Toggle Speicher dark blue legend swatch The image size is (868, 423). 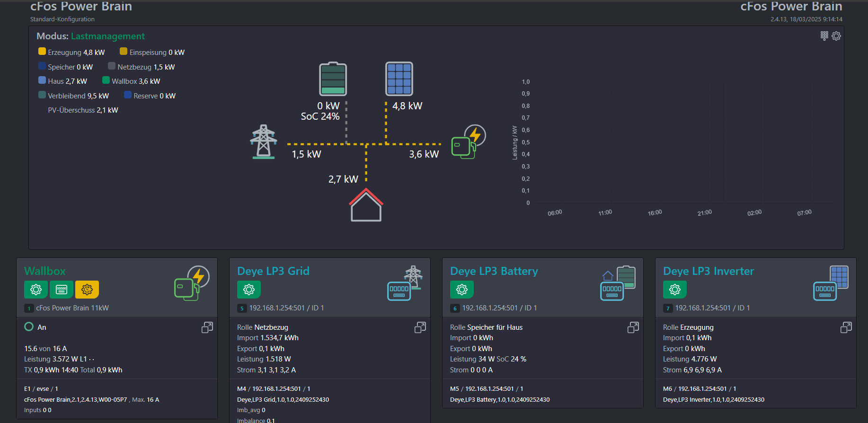tap(42, 66)
